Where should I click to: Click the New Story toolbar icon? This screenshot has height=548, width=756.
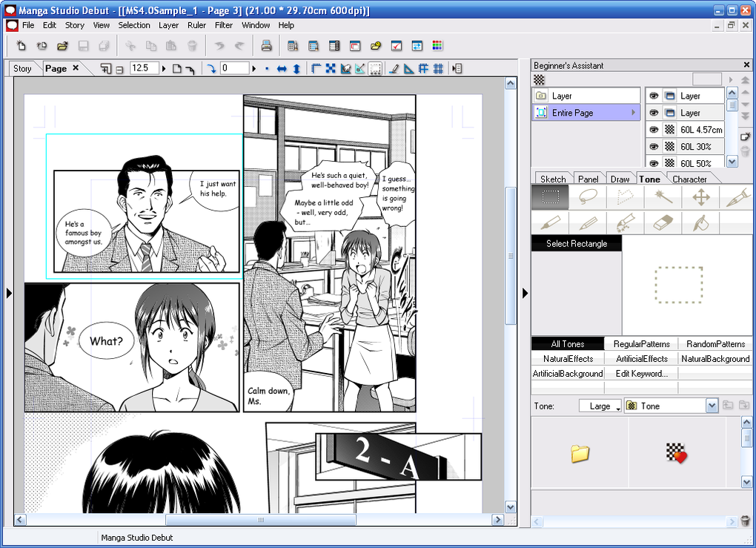tap(42, 46)
